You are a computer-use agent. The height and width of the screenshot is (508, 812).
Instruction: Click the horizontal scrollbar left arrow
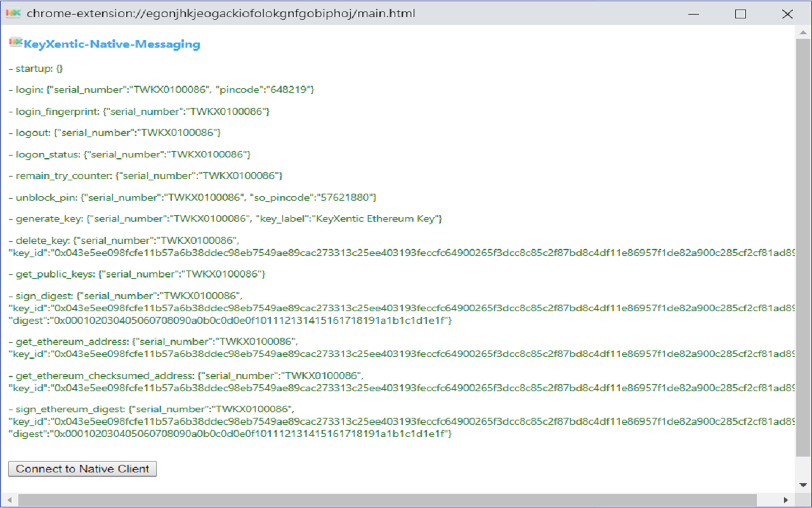9,500
